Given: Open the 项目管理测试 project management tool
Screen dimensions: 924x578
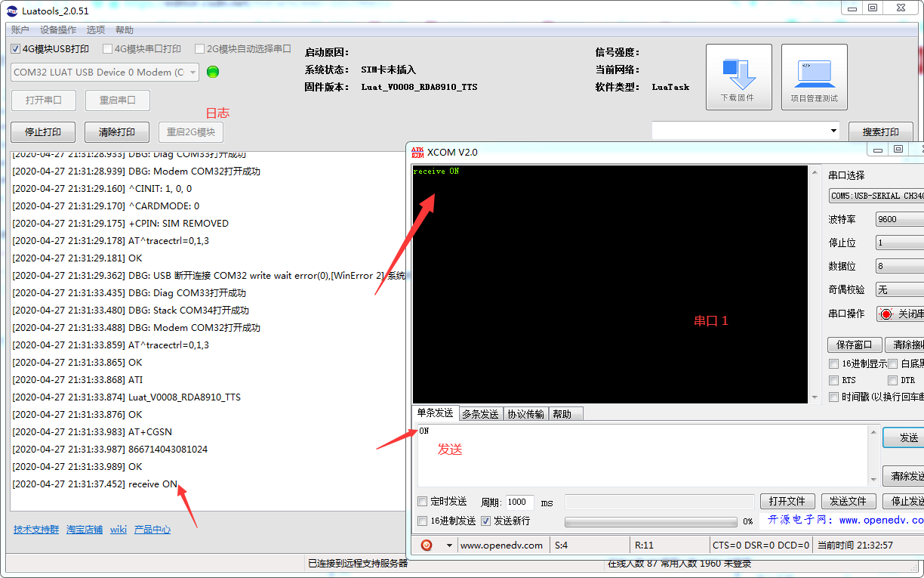Looking at the screenshot, I should 814,77.
